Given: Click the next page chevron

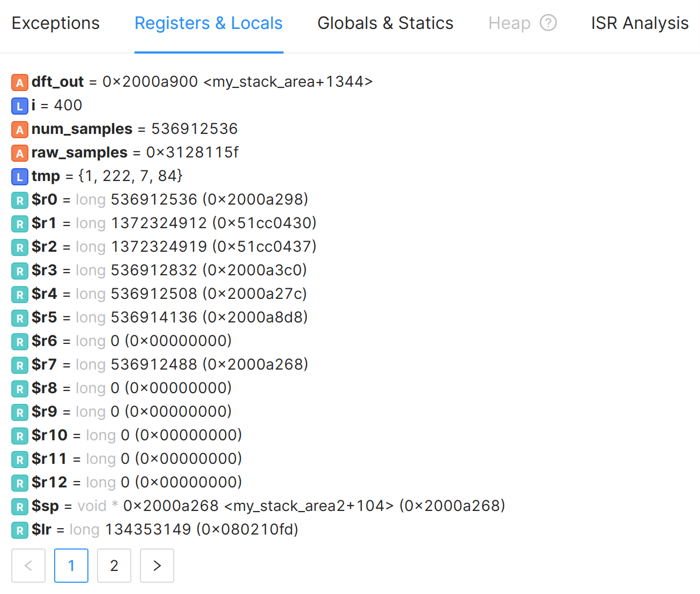Looking at the screenshot, I should (x=157, y=565).
